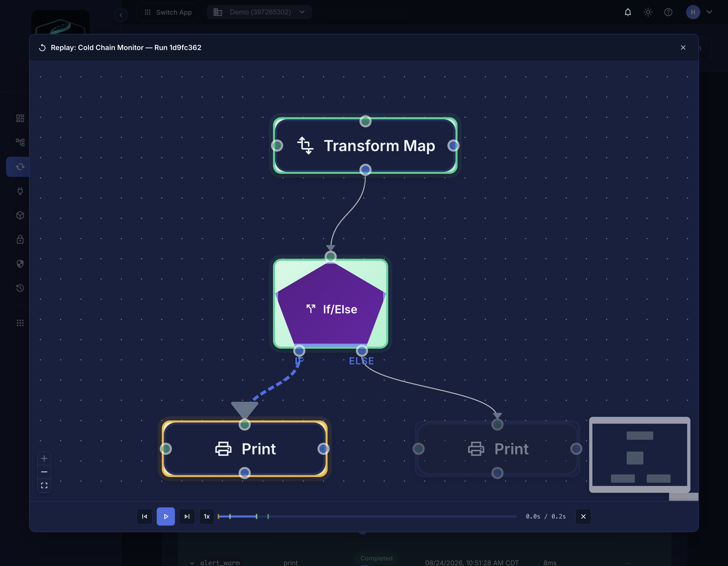This screenshot has width=728, height=566.
Task: Click the printer icon on the dimmed Print node
Action: coord(476,449)
